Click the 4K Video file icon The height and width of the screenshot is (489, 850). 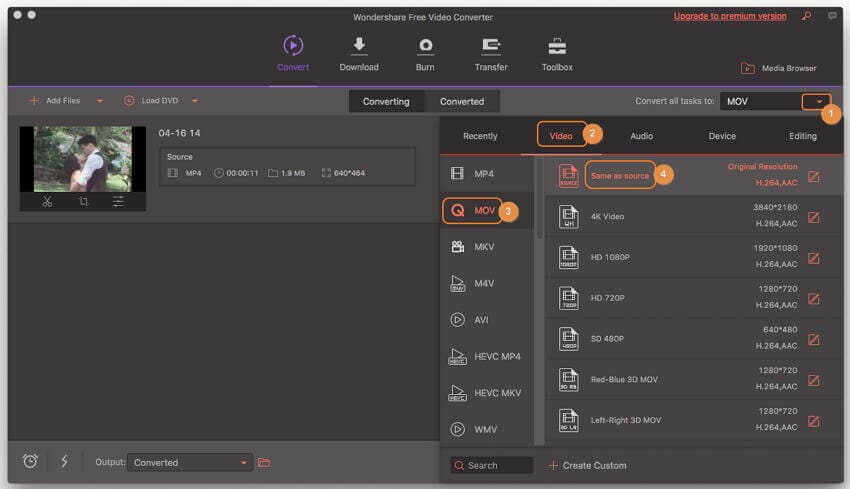click(x=568, y=216)
